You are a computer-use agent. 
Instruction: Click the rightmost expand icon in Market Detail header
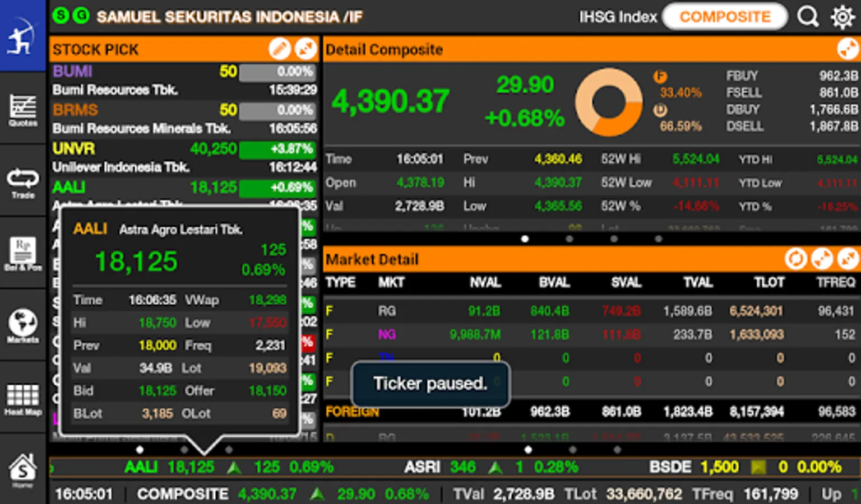848,259
